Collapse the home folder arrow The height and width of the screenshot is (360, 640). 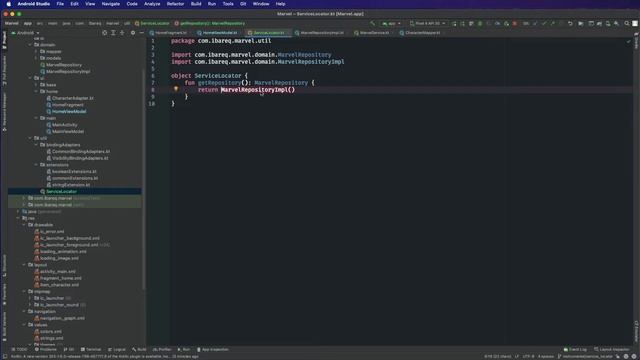point(36,91)
